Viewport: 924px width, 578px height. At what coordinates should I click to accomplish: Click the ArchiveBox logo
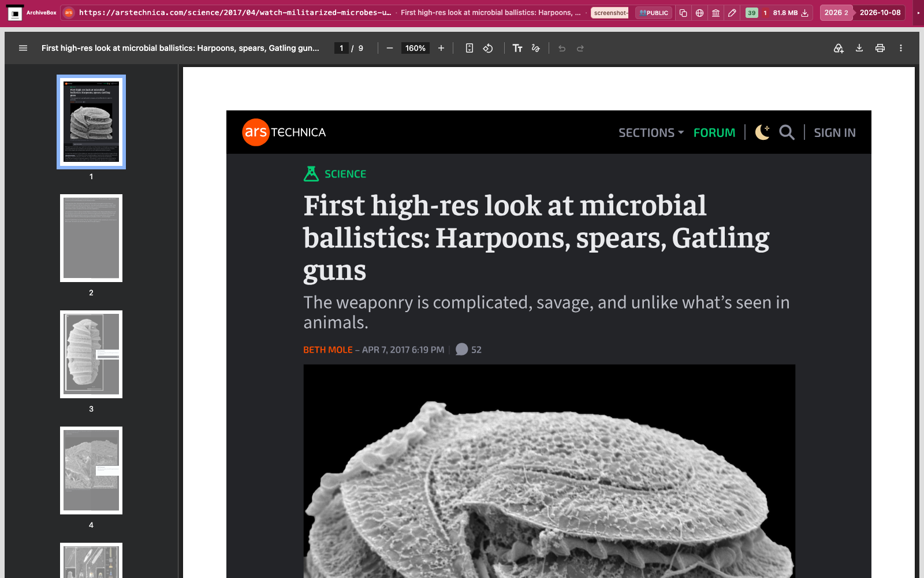(15, 13)
